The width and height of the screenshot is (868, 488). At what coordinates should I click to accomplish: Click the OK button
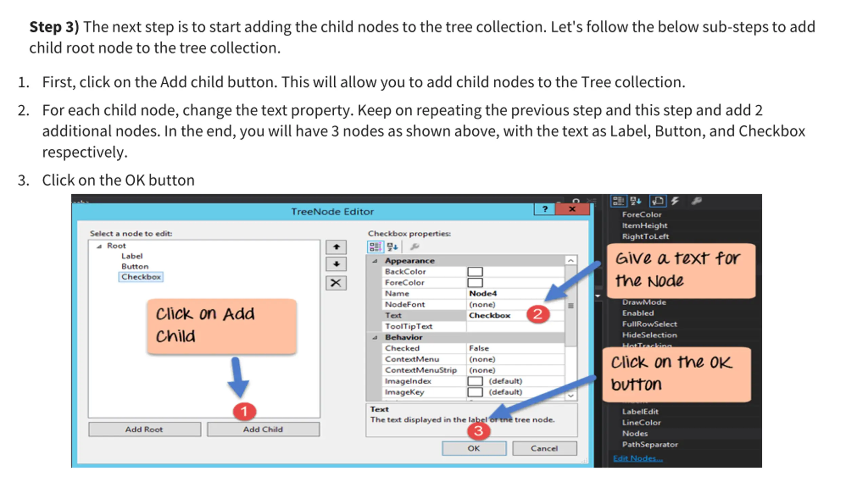(474, 448)
